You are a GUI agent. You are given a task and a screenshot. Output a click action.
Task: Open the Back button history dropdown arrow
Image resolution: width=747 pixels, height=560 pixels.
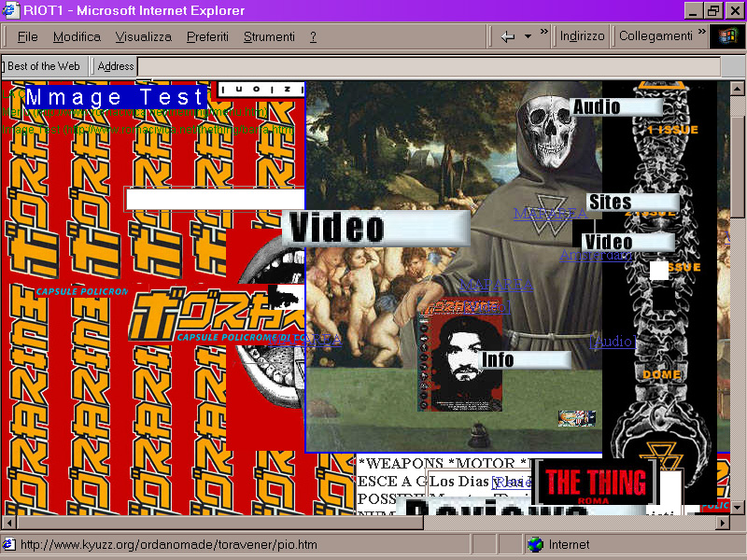click(528, 36)
